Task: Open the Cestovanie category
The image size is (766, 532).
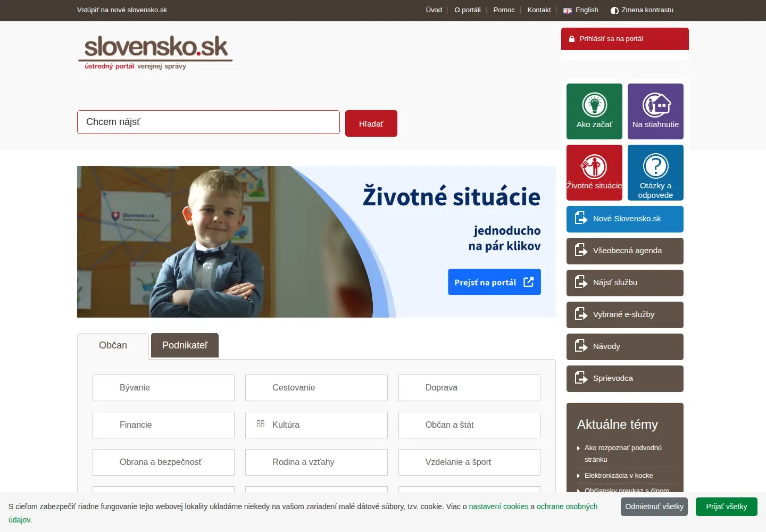Action: pos(317,388)
